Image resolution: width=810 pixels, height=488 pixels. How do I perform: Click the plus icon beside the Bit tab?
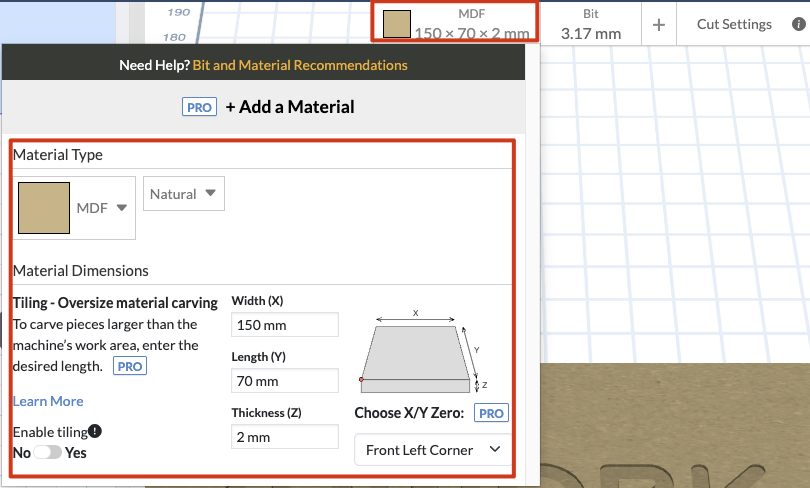tap(658, 25)
